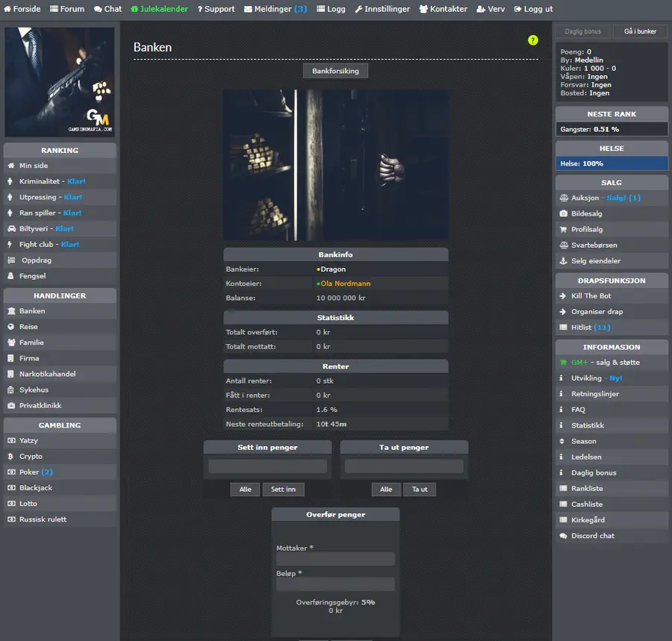Click Alle under Sett inn penger

click(x=245, y=490)
